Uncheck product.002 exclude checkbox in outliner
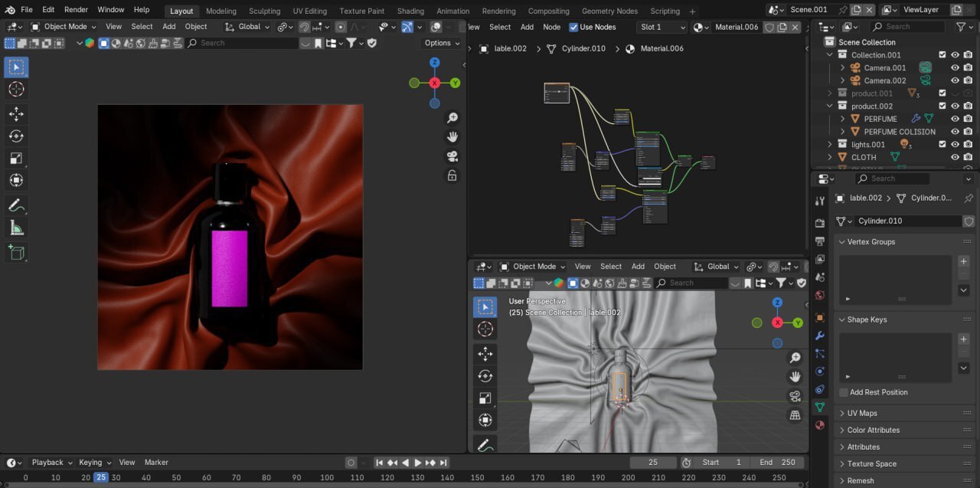 942,106
